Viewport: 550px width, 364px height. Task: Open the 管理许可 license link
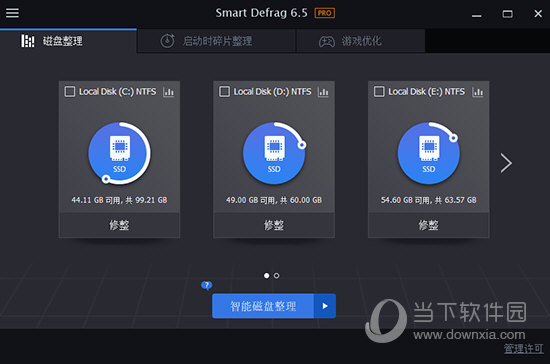click(523, 349)
